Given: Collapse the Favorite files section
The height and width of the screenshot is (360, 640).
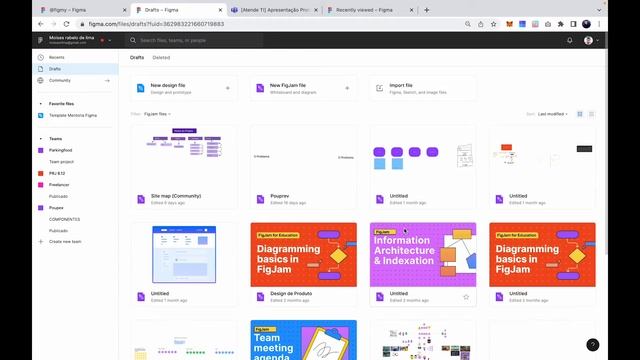Looking at the screenshot, I should click(40, 104).
